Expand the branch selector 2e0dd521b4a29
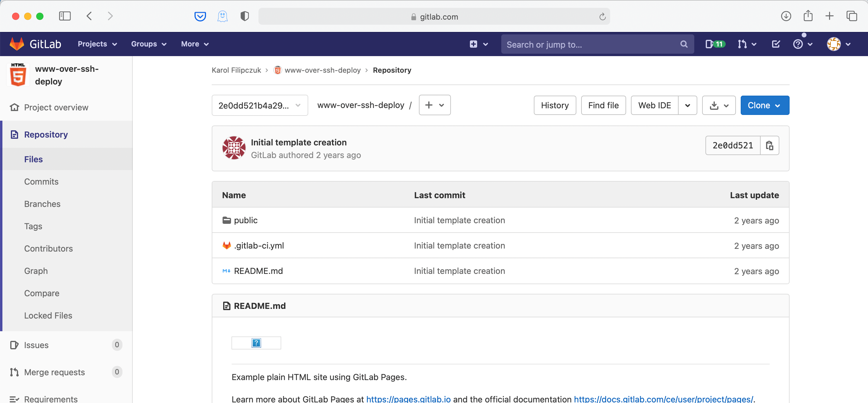Viewport: 868px width, 403px height. point(259,106)
